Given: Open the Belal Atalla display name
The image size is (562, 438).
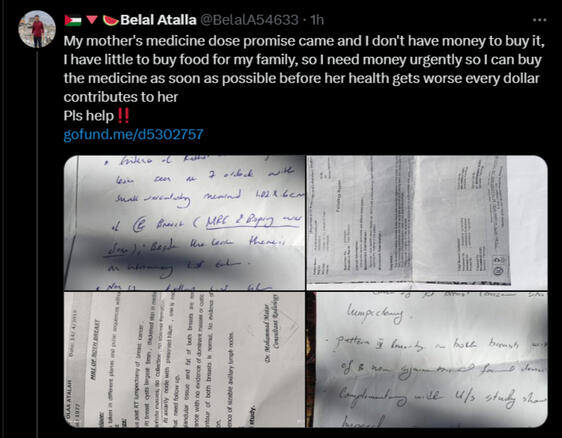Looking at the screenshot, I should pyautogui.click(x=158, y=20).
